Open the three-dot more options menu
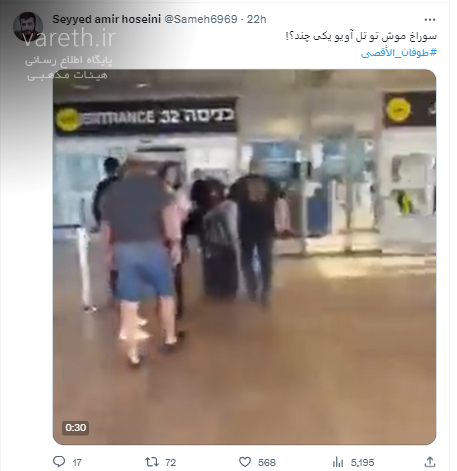 [x=430, y=20]
